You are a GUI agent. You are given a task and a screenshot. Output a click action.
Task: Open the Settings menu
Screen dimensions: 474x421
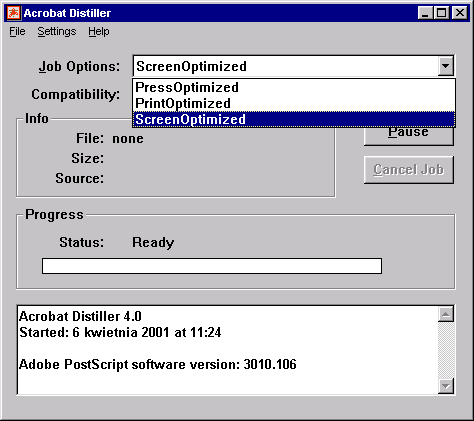click(x=57, y=32)
